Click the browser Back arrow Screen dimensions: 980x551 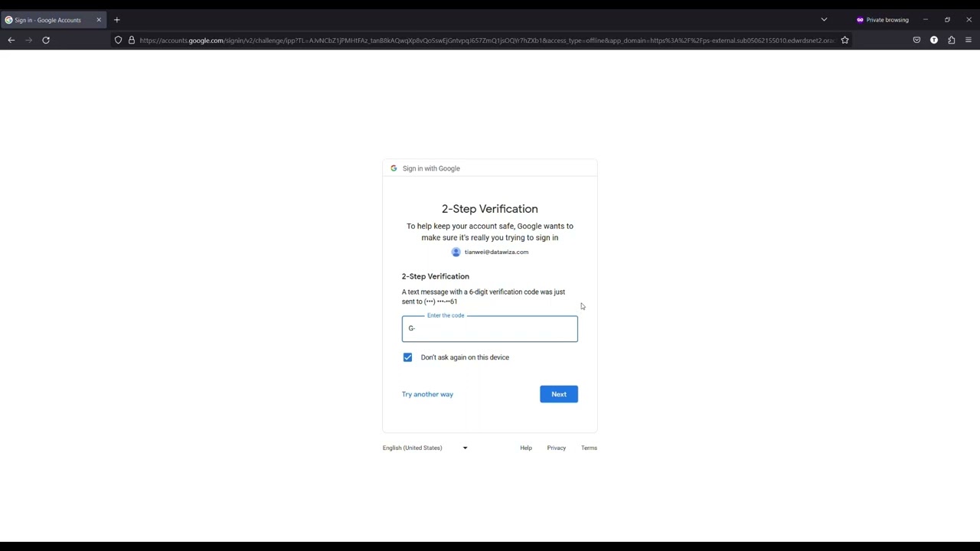point(11,40)
